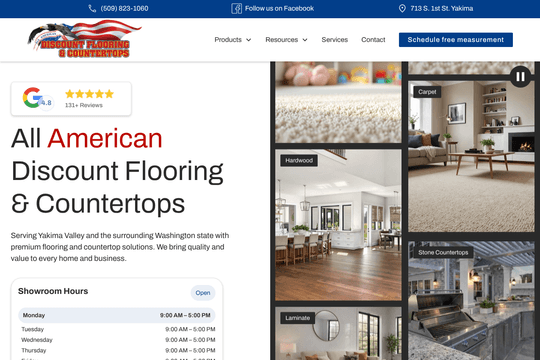Viewport: 540px width, 360px height.
Task: Select the Wednesday hours row
Action: [118, 340]
